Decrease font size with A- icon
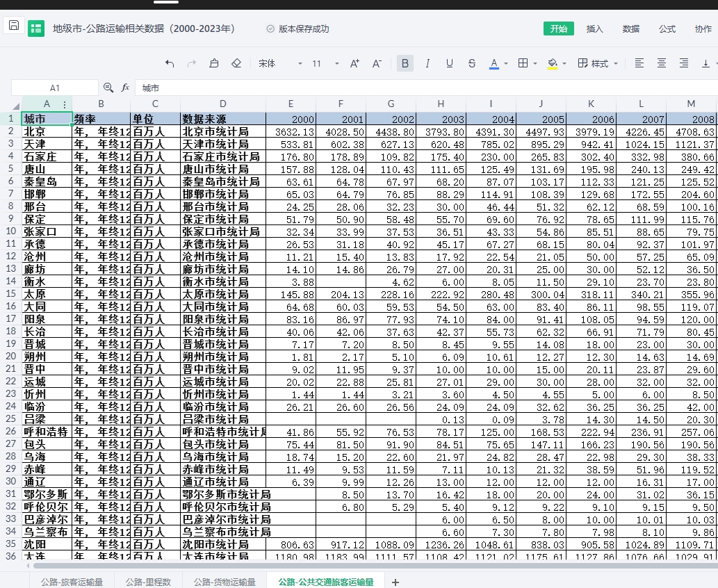 pos(377,63)
